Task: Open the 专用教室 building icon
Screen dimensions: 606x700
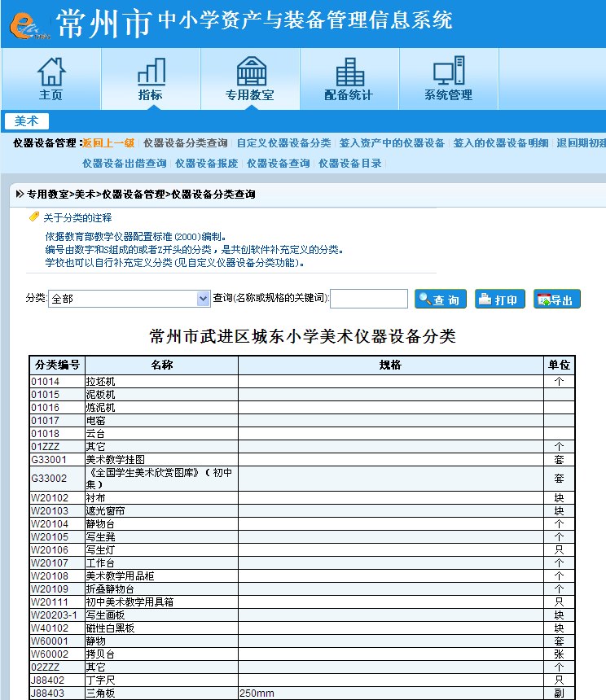Action: (252, 71)
